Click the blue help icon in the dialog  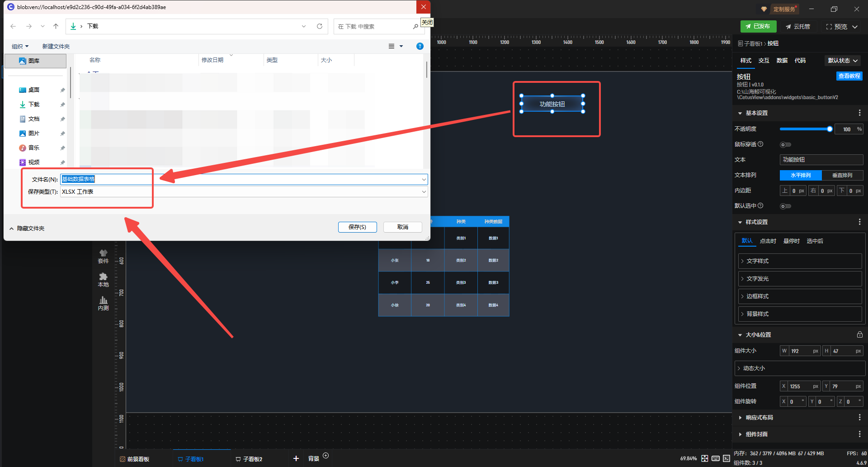pos(420,46)
